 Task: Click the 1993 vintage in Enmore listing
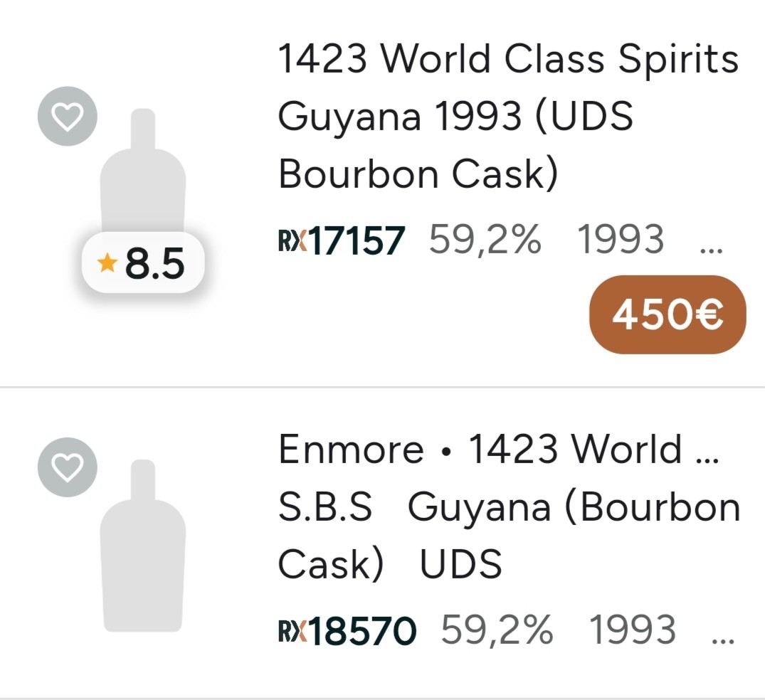point(633,630)
